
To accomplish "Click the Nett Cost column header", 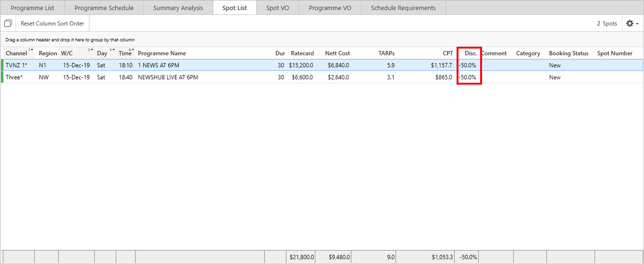I will 337,53.
